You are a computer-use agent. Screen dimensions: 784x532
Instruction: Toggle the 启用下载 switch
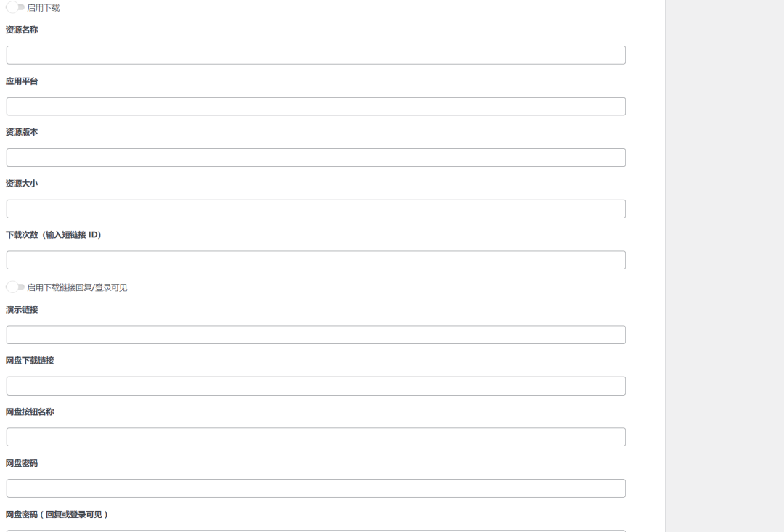pos(15,7)
